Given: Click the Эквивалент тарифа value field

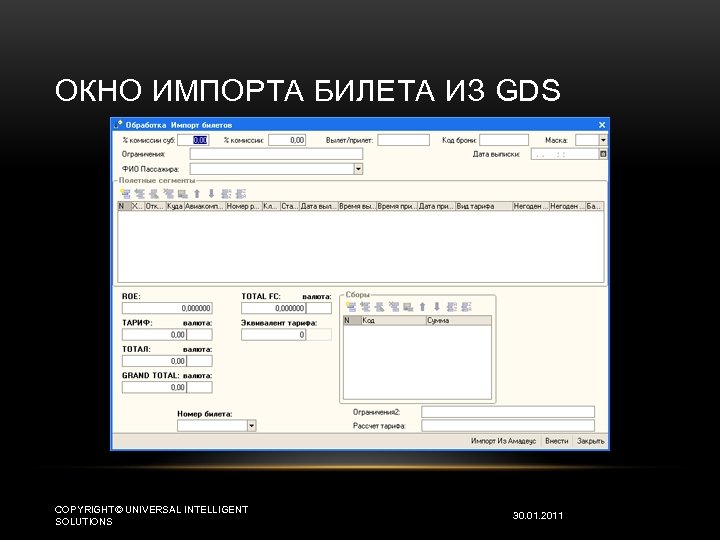Looking at the screenshot, I should 274,335.
